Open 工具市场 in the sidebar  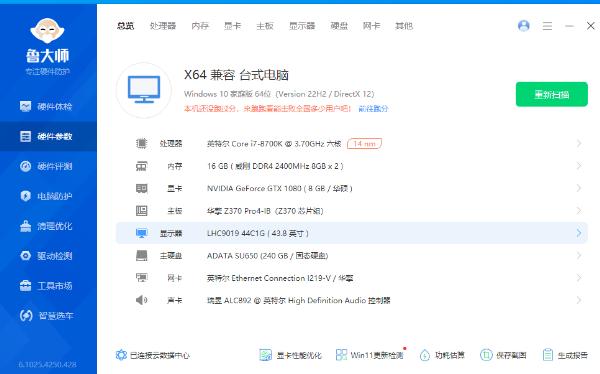(x=46, y=286)
